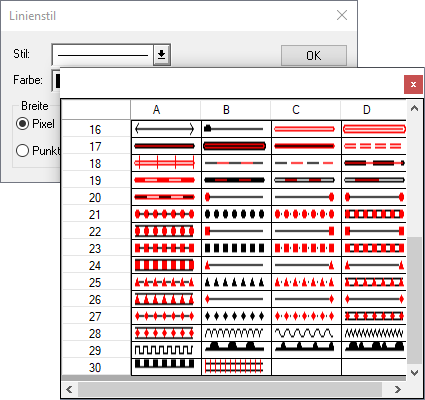Pick the black diamonds line style in B27
Viewport: 425px width, 400px height.
[x=236, y=316]
